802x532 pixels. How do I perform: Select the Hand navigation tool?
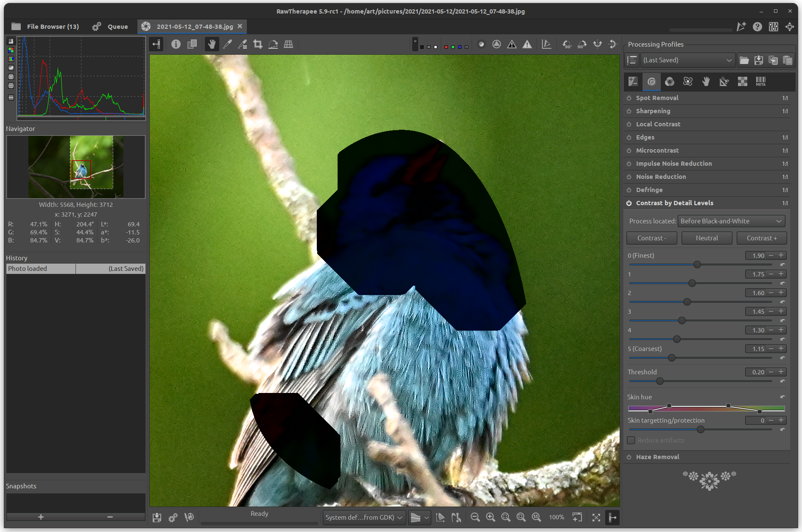[212, 44]
